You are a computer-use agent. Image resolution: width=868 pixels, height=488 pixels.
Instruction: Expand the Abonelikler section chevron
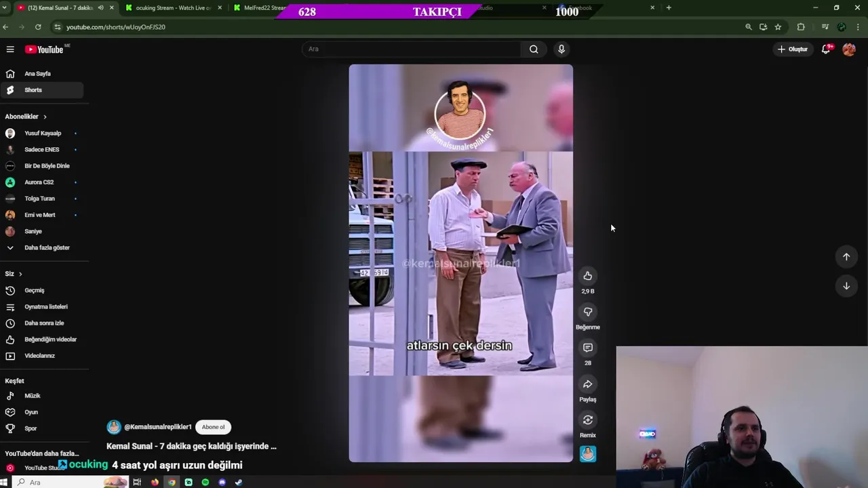[x=45, y=117]
